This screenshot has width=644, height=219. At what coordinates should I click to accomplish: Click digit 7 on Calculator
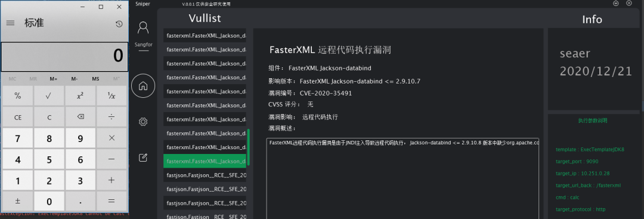18,138
